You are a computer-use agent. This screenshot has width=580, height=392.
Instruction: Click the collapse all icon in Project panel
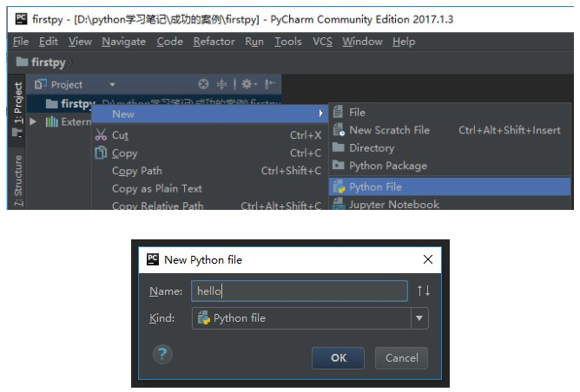(221, 84)
